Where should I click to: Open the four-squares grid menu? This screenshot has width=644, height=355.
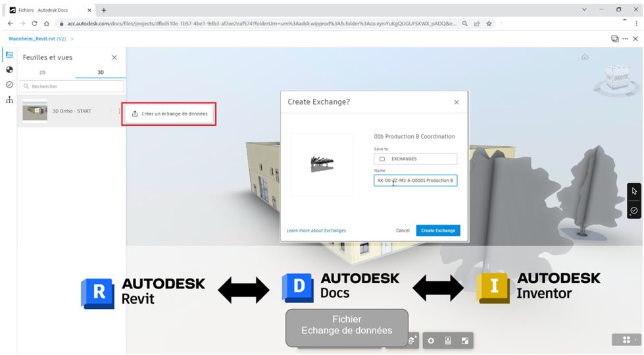[x=626, y=340]
